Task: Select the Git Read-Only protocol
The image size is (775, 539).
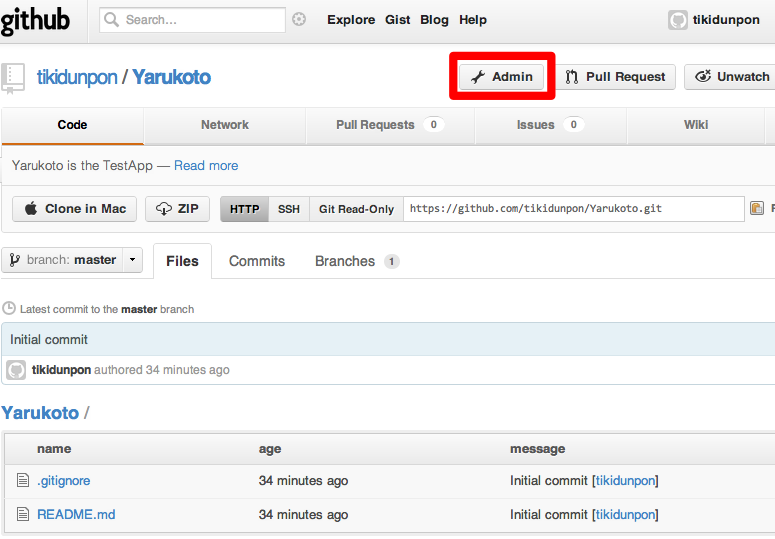Action: pyautogui.click(x=356, y=209)
